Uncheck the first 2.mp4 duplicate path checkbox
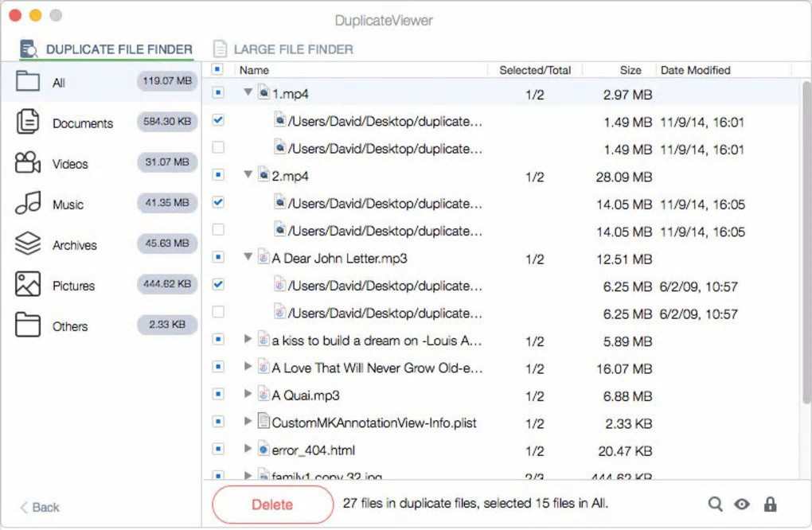Viewport: 812px width, 530px height. (x=218, y=202)
